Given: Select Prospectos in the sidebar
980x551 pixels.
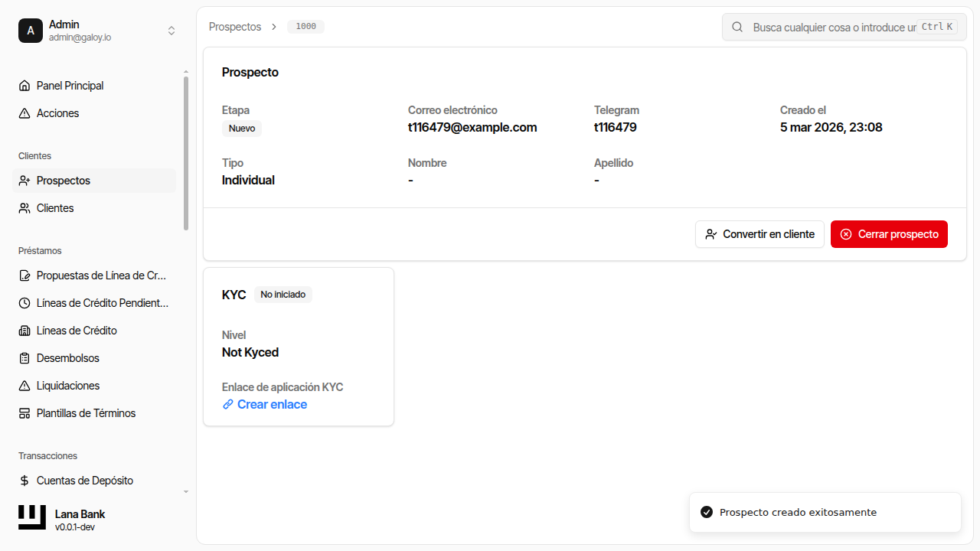Looking at the screenshot, I should pos(64,181).
